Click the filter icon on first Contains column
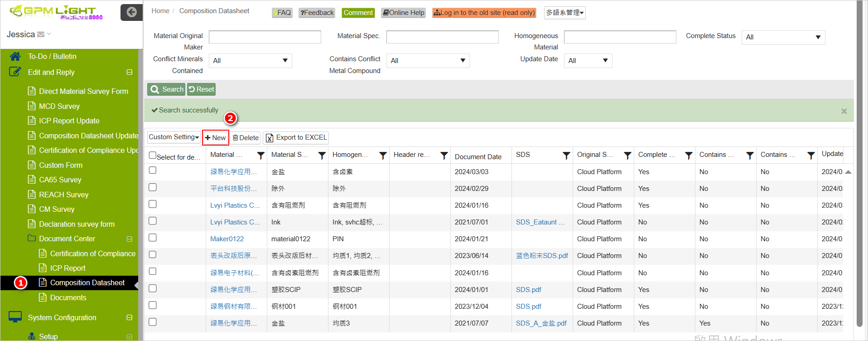The width and height of the screenshot is (868, 341). pyautogui.click(x=750, y=156)
